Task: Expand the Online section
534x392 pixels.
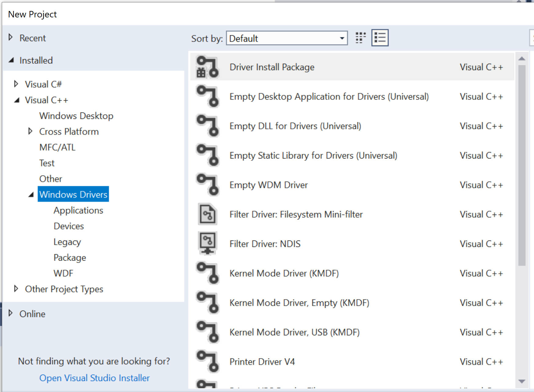Action: (x=11, y=313)
